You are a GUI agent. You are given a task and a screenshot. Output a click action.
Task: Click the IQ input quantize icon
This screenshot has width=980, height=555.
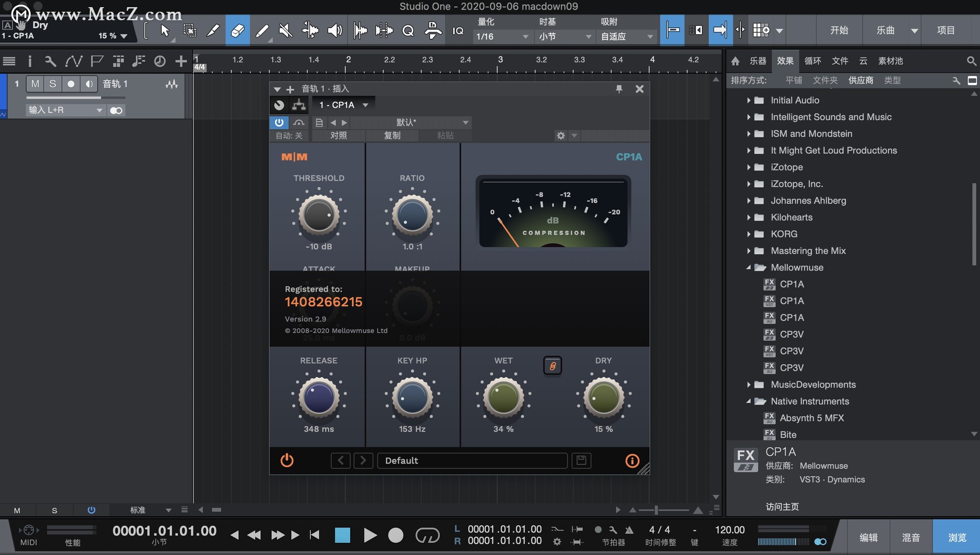click(458, 31)
